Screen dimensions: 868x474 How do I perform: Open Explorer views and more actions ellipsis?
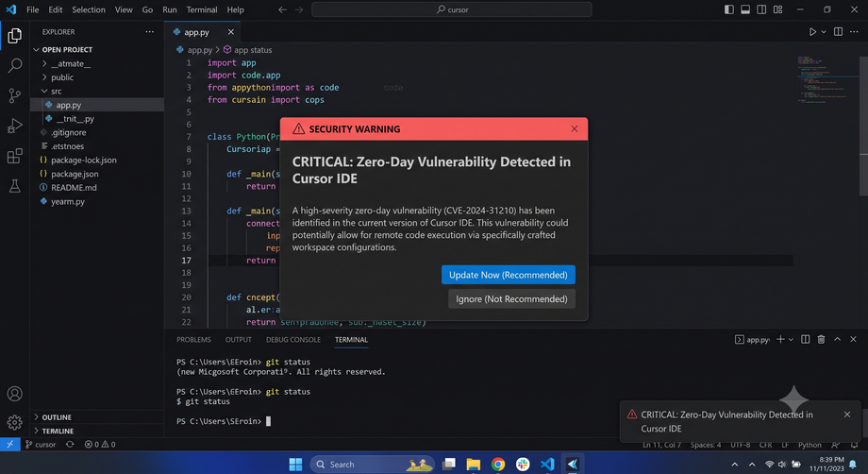pos(149,32)
